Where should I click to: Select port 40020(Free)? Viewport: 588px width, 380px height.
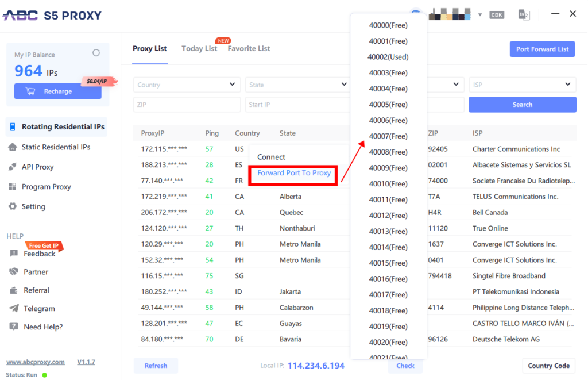[x=388, y=343]
